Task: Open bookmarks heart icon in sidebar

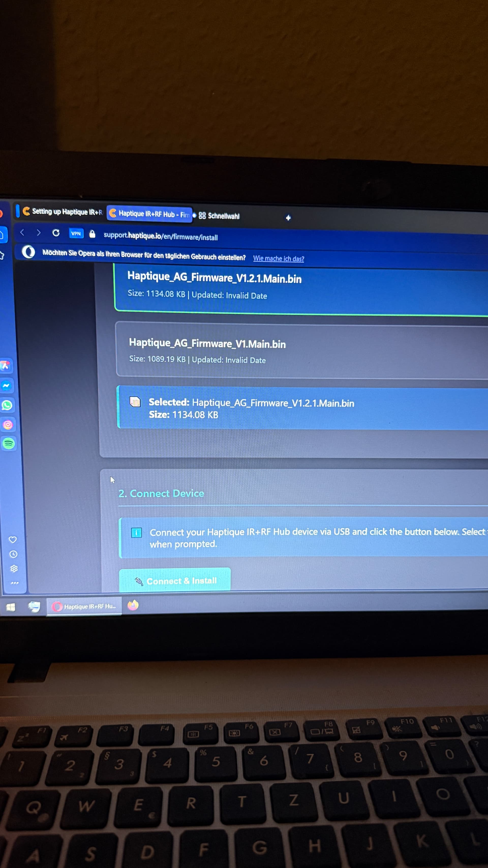Action: point(13,539)
